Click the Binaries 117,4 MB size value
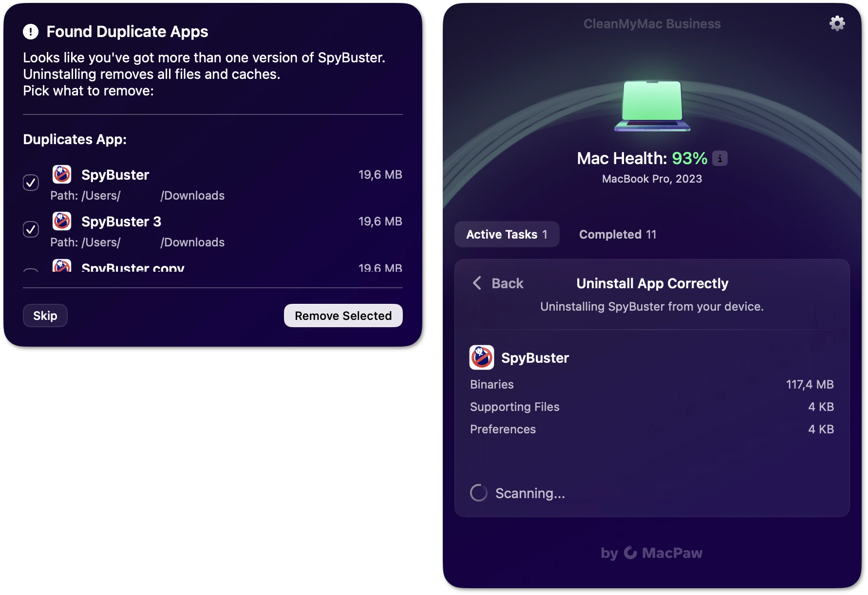The height and width of the screenshot is (595, 868). pyautogui.click(x=810, y=385)
